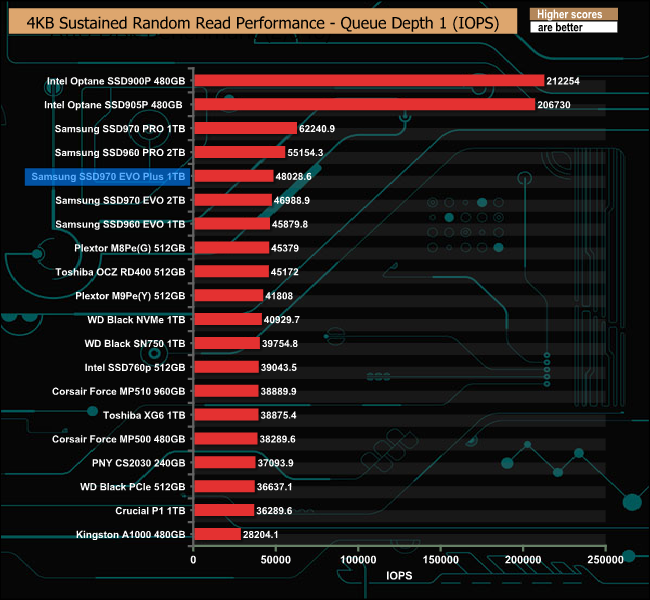Image resolution: width=650 pixels, height=600 pixels.
Task: Click the 48028.6 value label
Action: coord(293,177)
